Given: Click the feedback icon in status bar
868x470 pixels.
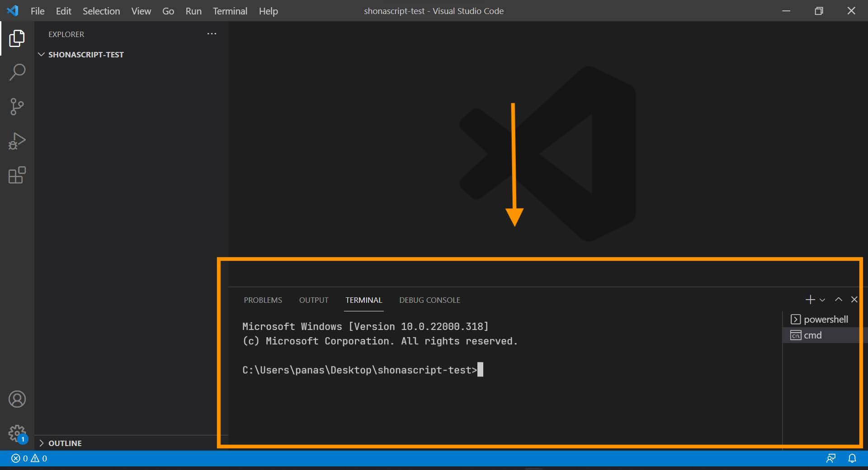Looking at the screenshot, I should click(830, 458).
